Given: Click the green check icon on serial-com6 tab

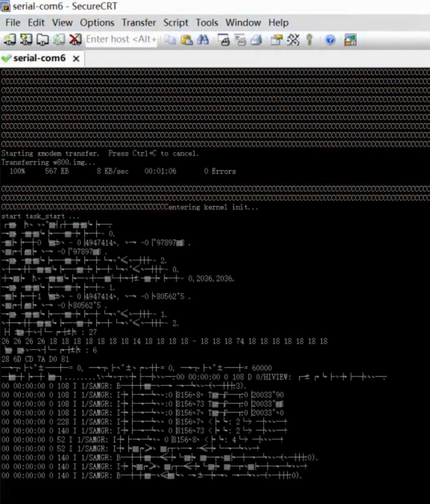Looking at the screenshot, I should coord(6,59).
